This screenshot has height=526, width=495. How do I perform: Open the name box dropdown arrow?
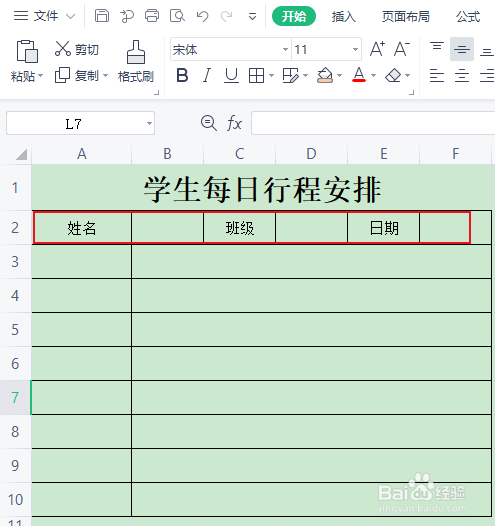point(150,123)
